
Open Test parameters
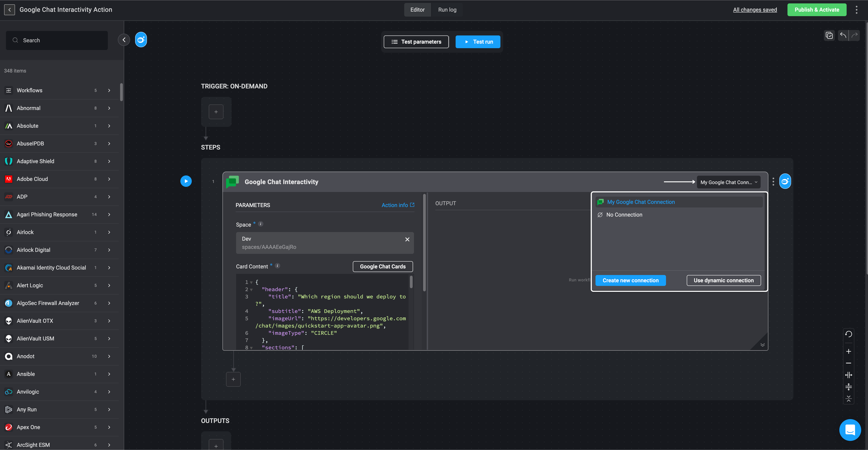[416, 42]
